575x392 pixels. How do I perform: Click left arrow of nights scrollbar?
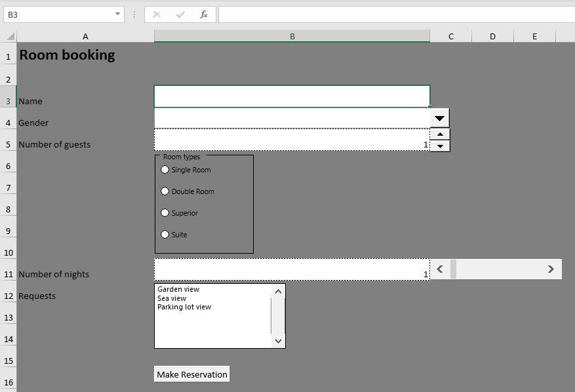pos(440,269)
